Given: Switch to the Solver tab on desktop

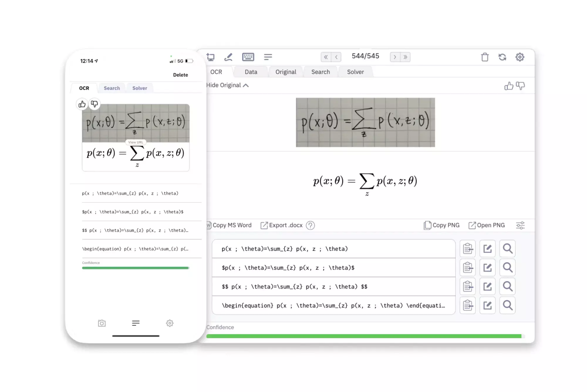Looking at the screenshot, I should click(x=355, y=71).
